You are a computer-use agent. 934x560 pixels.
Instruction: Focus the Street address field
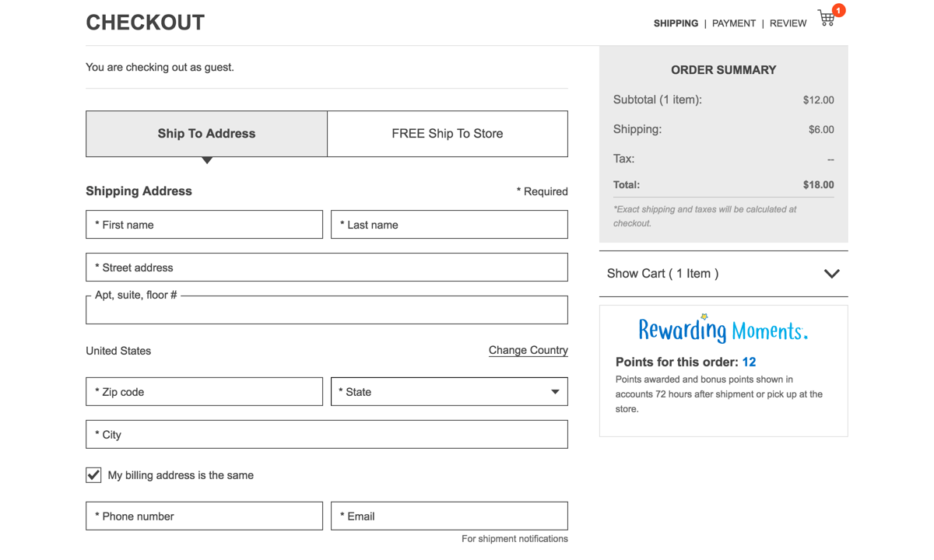click(x=327, y=268)
